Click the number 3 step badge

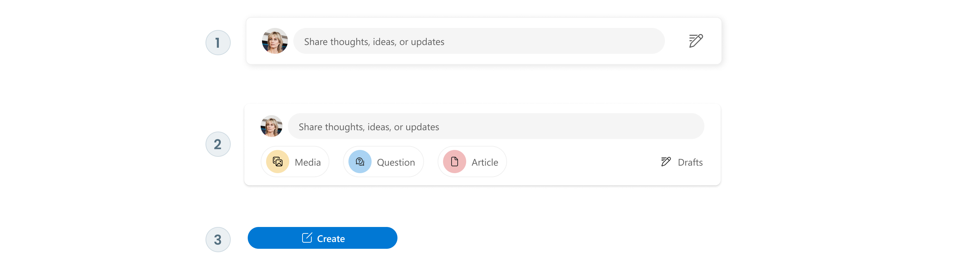(218, 239)
